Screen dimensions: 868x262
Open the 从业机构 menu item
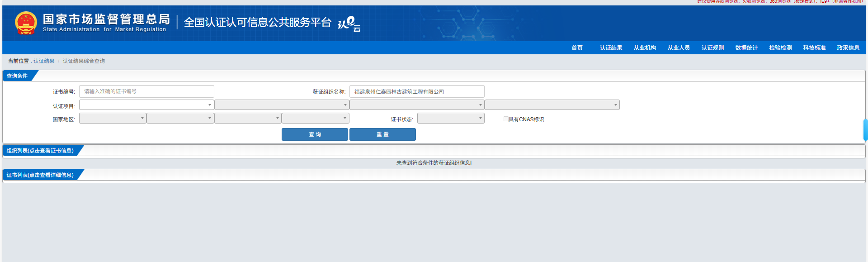645,48
